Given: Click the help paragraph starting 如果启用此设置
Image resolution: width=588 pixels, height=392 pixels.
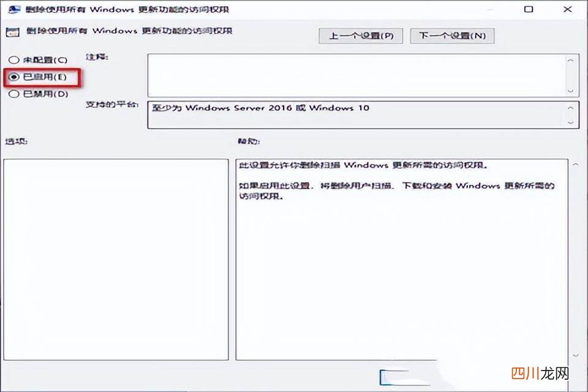Looking at the screenshot, I should click(x=397, y=190).
